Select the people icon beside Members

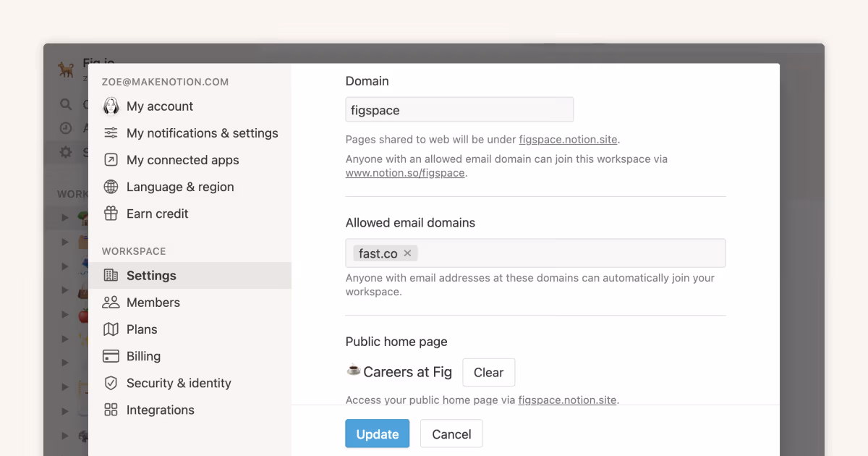point(111,302)
